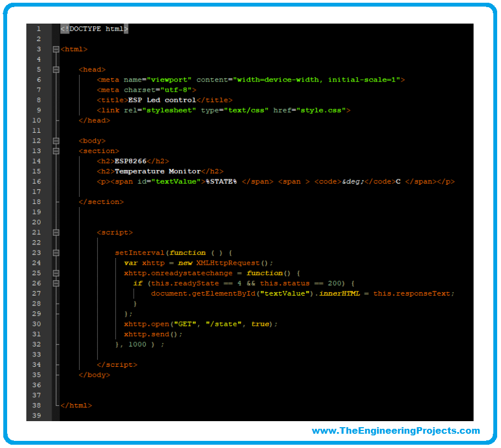Screen dimensions: 501x448
Task: Click the innerHTML property
Action: click(339, 294)
